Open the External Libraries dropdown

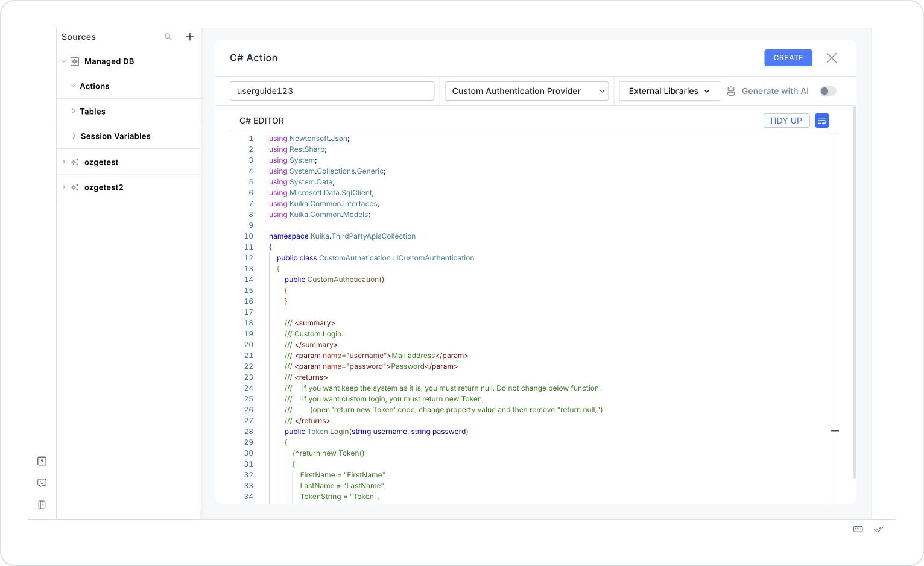[x=669, y=91]
